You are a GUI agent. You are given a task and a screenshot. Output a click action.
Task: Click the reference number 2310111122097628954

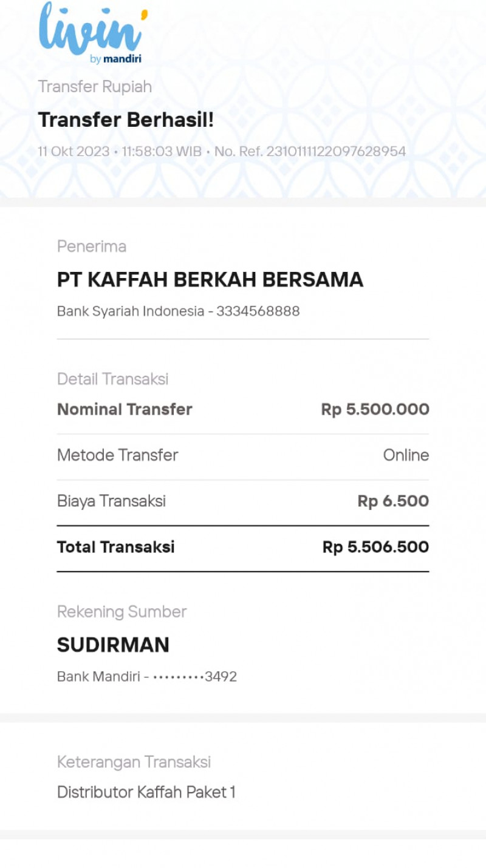tap(336, 152)
